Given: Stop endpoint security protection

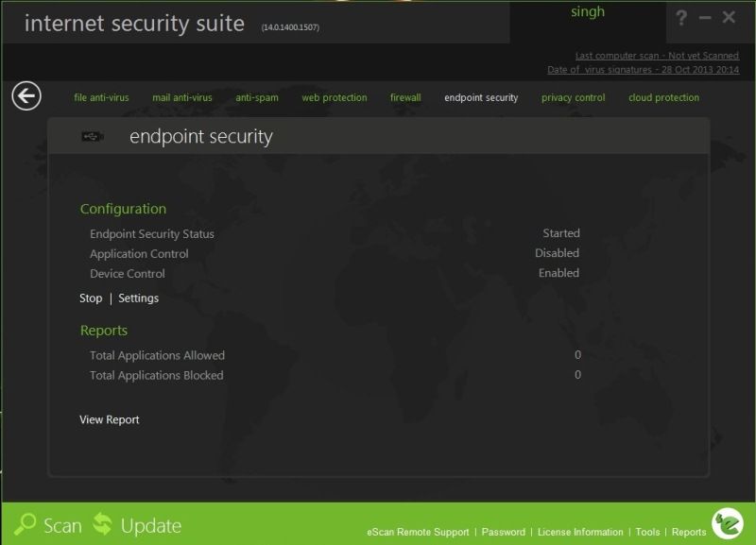Looking at the screenshot, I should click(91, 298).
